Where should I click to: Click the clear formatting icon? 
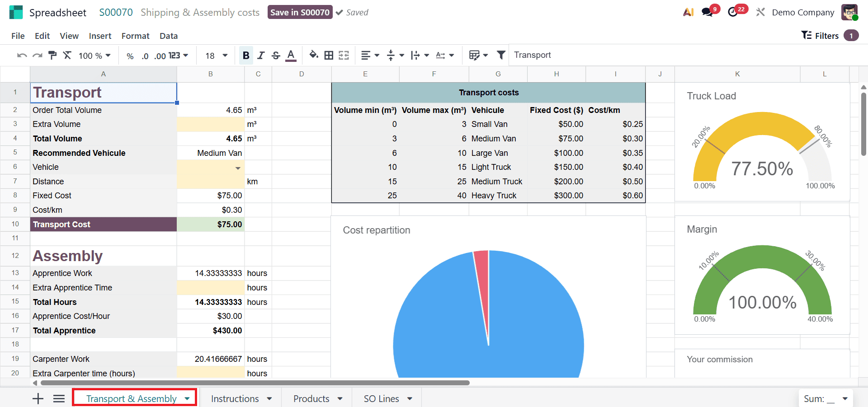67,55
